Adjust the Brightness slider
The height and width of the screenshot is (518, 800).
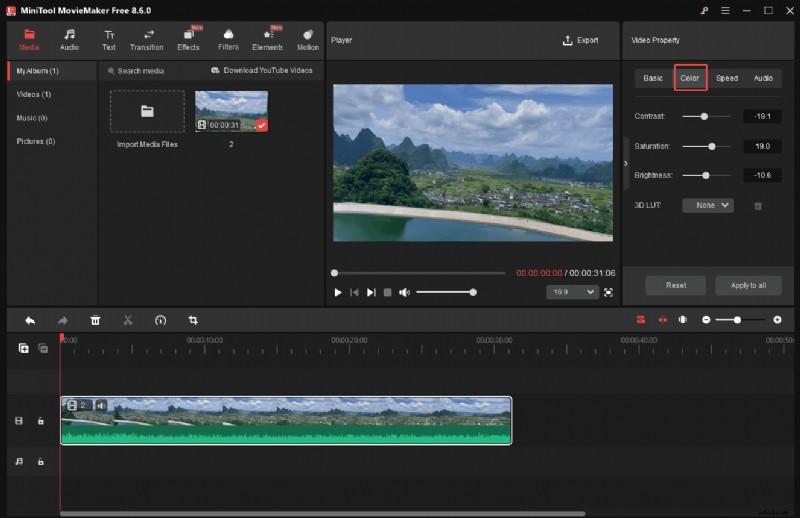click(x=707, y=176)
